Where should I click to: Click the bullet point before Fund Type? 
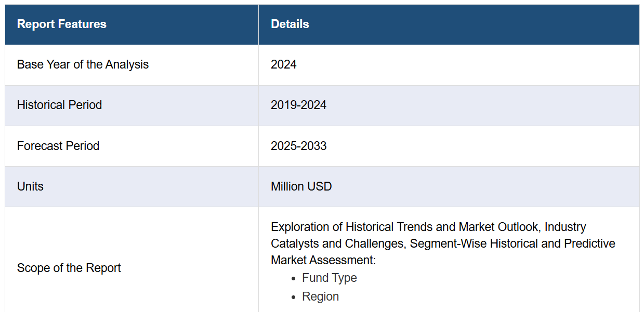pyautogui.click(x=294, y=279)
